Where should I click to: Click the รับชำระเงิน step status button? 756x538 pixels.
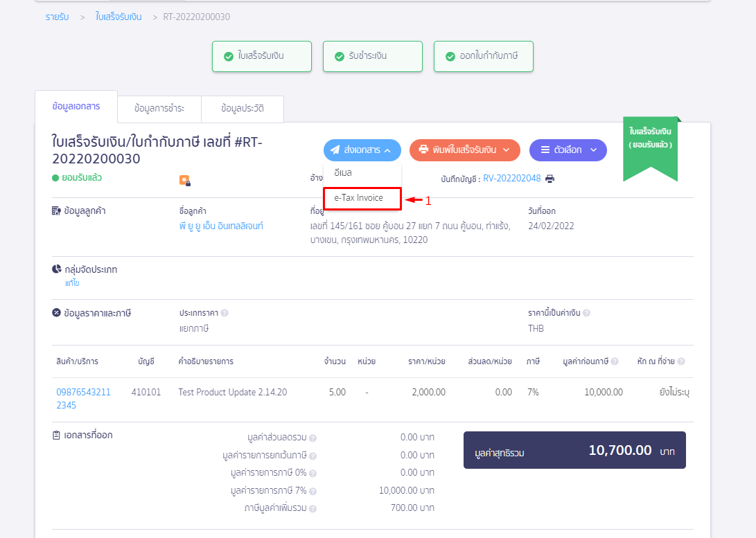[x=372, y=56]
